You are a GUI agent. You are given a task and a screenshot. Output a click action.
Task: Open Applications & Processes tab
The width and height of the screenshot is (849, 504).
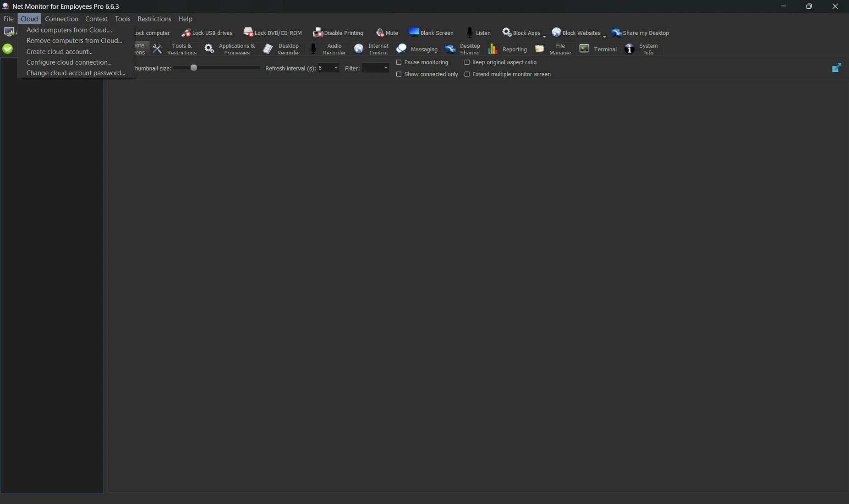coord(230,49)
